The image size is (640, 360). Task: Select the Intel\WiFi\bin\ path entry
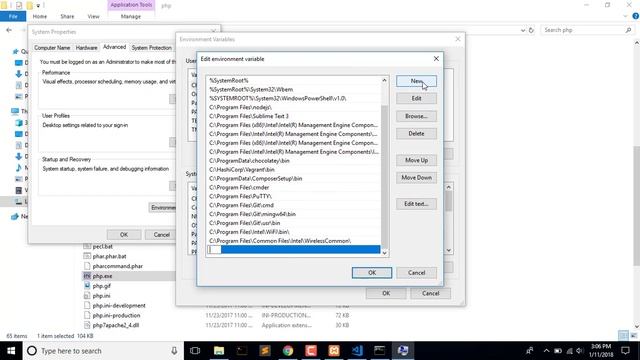294,232
